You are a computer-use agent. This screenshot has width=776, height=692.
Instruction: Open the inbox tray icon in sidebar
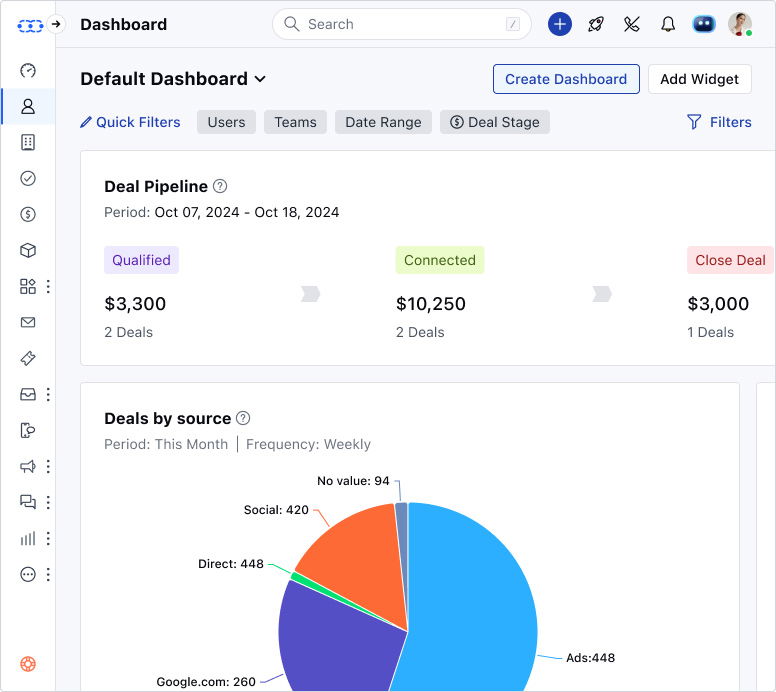28,394
